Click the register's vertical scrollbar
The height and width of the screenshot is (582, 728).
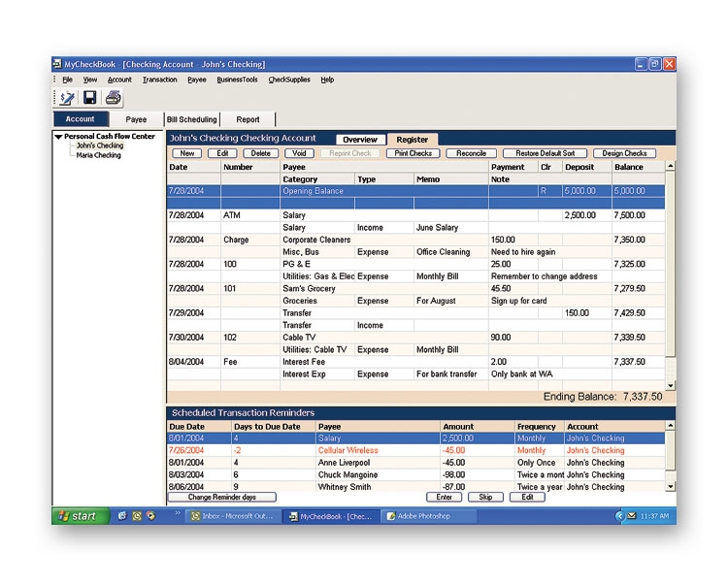coord(671,272)
